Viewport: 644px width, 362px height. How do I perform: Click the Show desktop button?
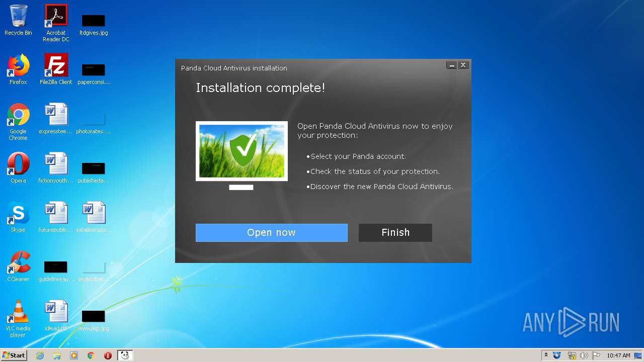pyautogui.click(x=638, y=355)
